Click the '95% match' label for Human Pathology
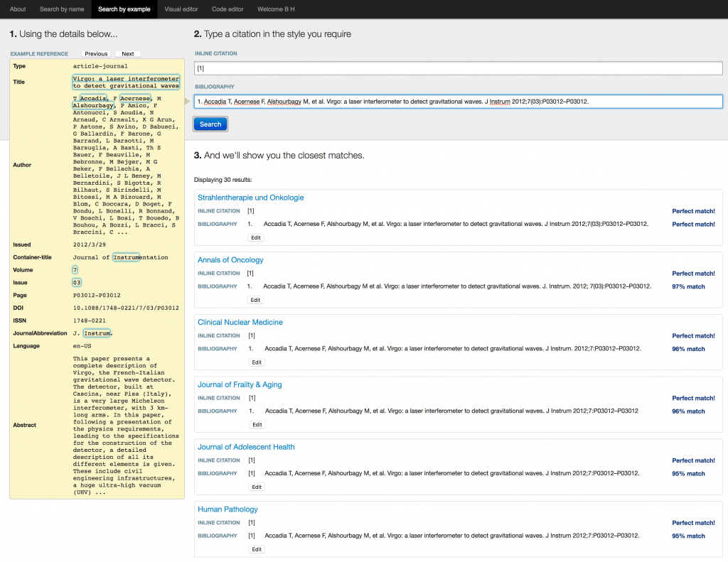 click(x=688, y=536)
